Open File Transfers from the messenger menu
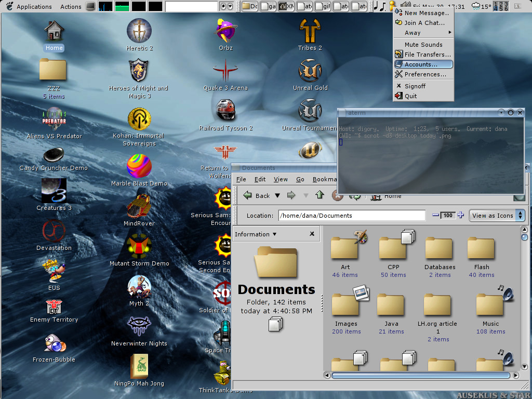Image resolution: width=532 pixels, height=399 pixels. (423, 54)
